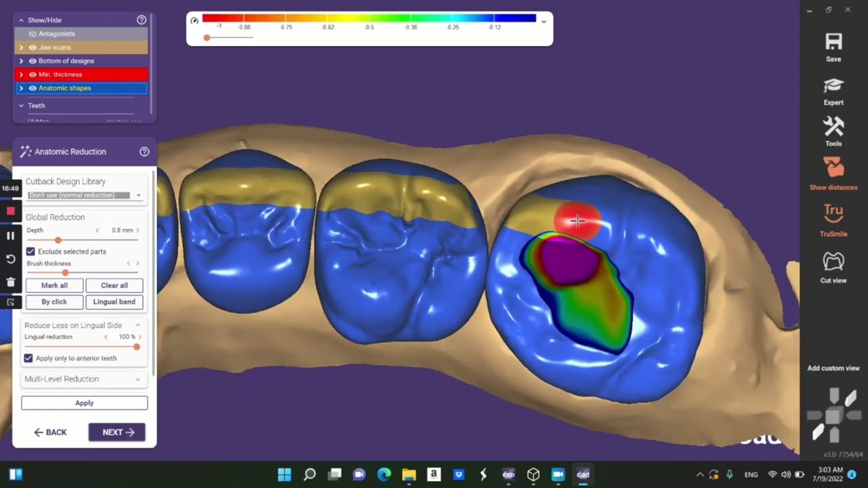Expand Anatomic shapes group arrow
868x488 pixels.
click(x=21, y=88)
